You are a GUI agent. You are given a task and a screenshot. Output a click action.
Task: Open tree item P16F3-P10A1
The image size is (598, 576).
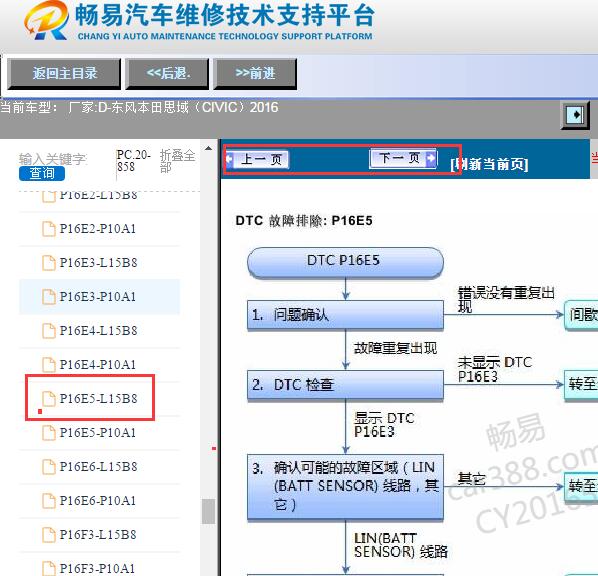[x=99, y=568]
